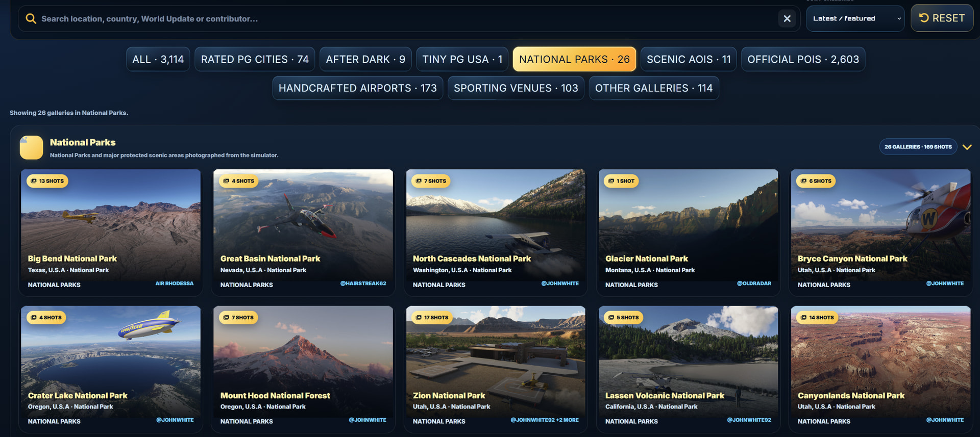Click the 6 SHOTS badge on Bryce Canyon
Screen dimensions: 980x437
pyautogui.click(x=816, y=181)
